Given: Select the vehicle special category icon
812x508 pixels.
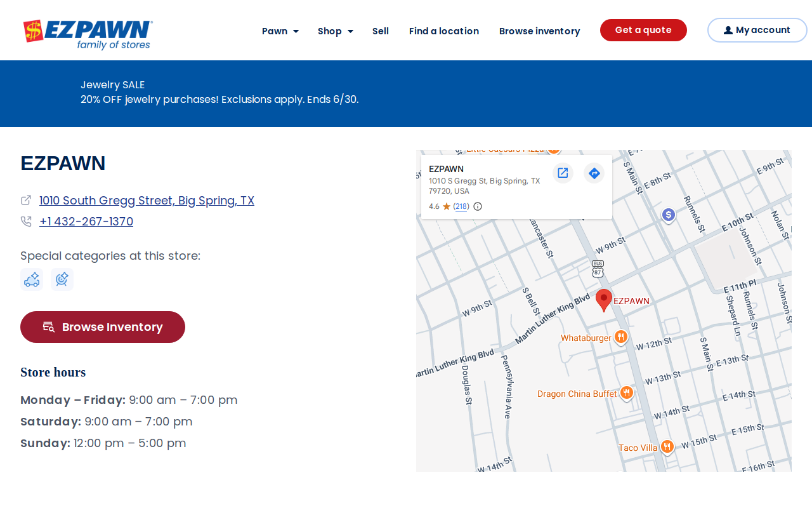Looking at the screenshot, I should [32, 279].
